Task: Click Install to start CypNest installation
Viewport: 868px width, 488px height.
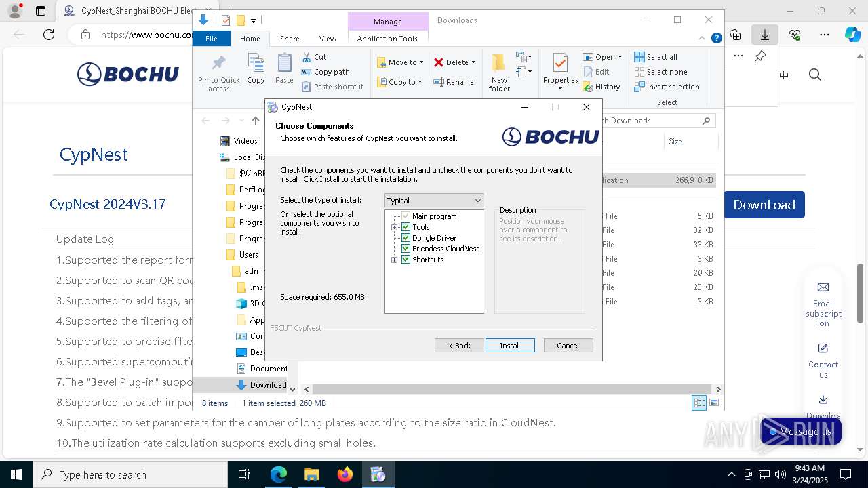Action: click(x=510, y=346)
